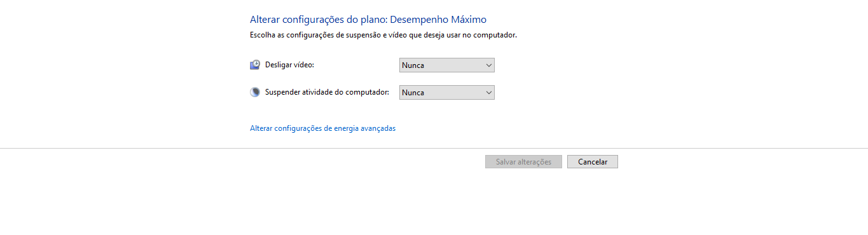Viewport: 868px width, 235px height.
Task: Open Alterar configurações de energia avançadas link
Action: 322,128
